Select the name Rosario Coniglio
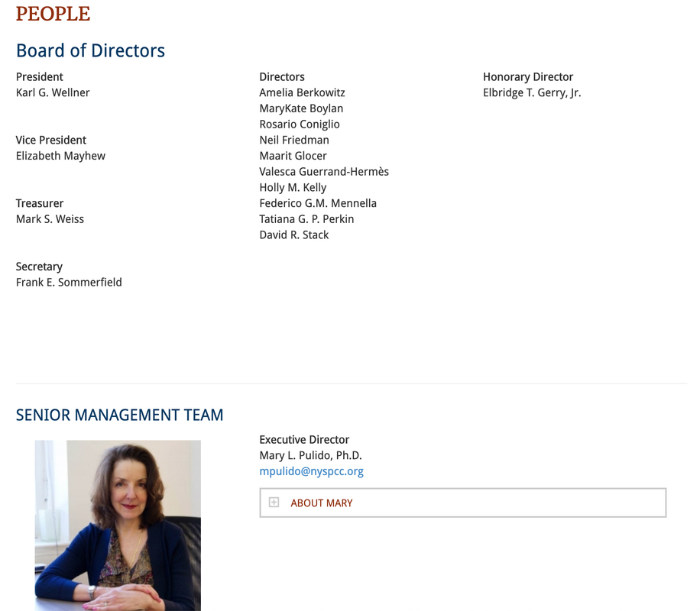The image size is (700, 611). [300, 124]
